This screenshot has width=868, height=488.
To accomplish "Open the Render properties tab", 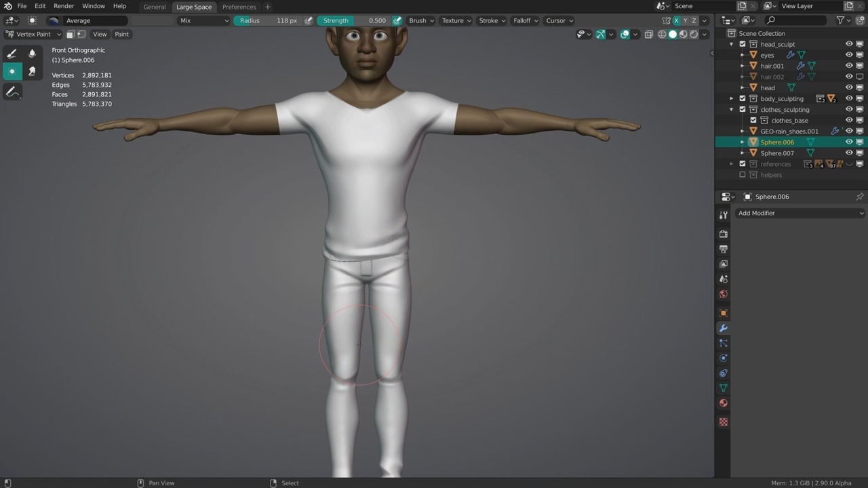I will click(724, 234).
